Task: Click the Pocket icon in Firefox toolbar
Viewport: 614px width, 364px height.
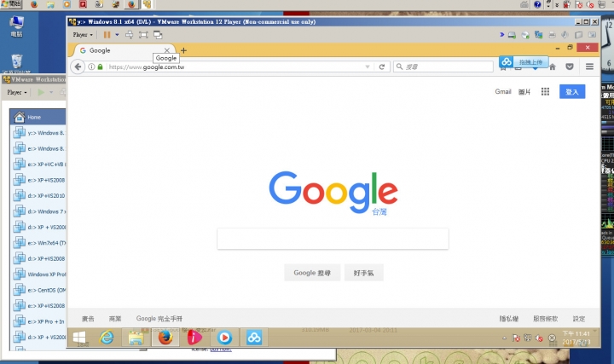Action: (570, 67)
